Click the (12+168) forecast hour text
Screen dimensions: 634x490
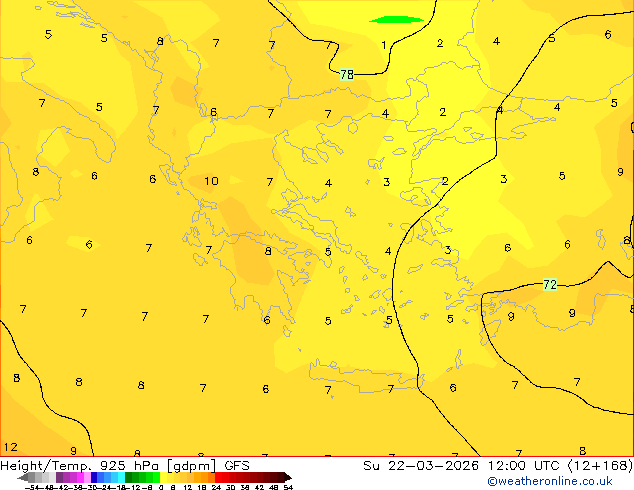point(600,466)
